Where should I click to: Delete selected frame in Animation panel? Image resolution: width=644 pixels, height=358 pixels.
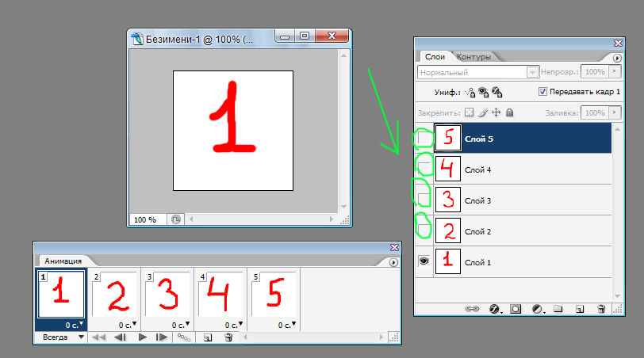pos(228,337)
